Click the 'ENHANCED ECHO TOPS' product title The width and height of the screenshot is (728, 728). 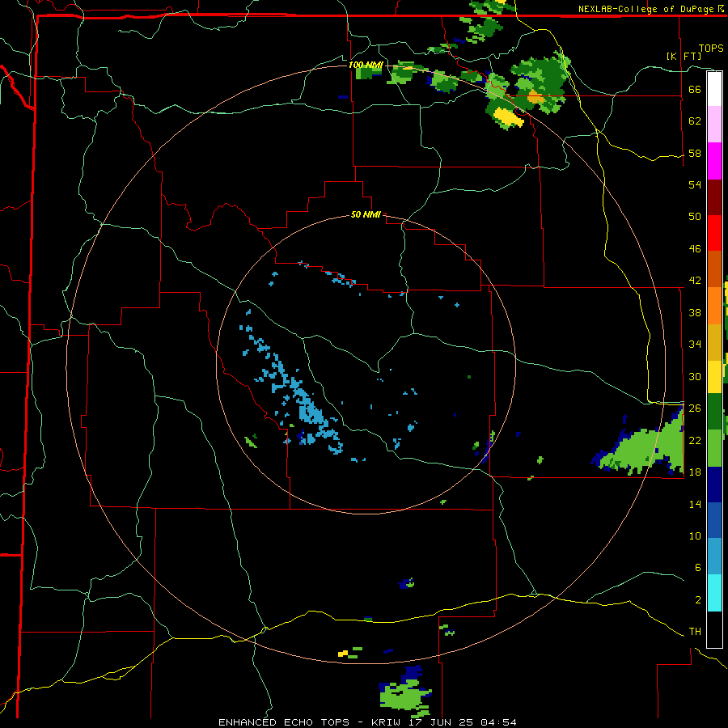(283, 722)
